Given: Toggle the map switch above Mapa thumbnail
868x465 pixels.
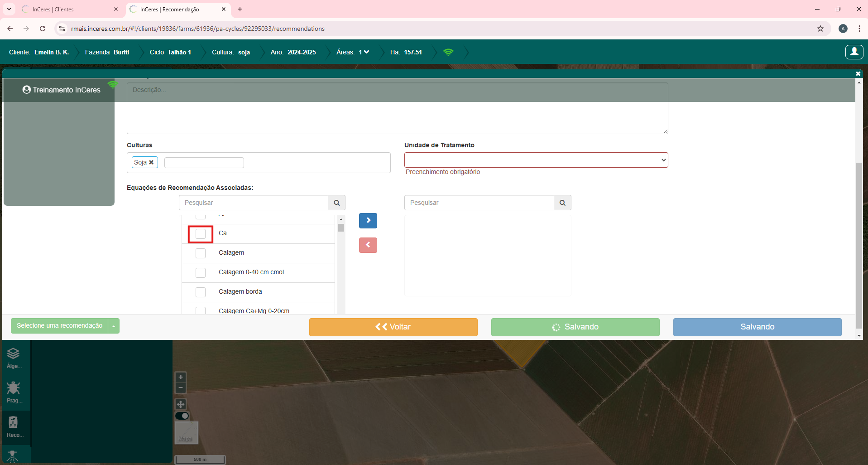Looking at the screenshot, I should coord(182,416).
